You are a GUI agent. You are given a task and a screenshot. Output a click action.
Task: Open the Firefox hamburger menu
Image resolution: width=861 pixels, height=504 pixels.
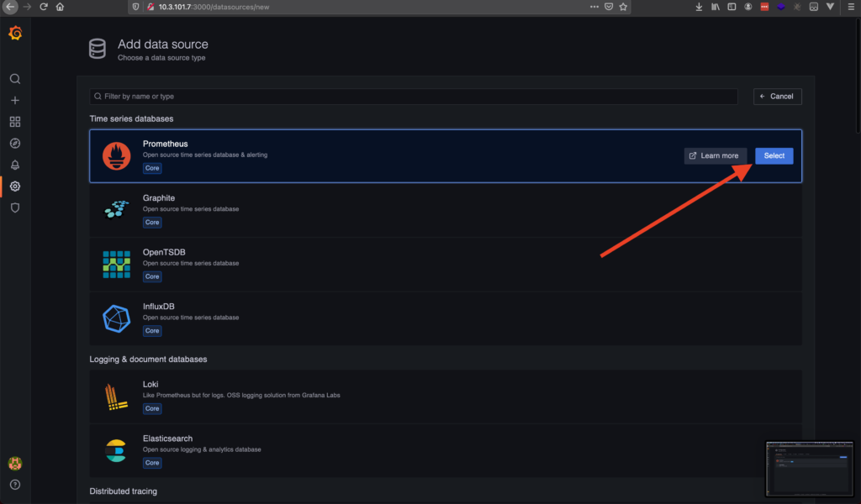[x=851, y=7]
